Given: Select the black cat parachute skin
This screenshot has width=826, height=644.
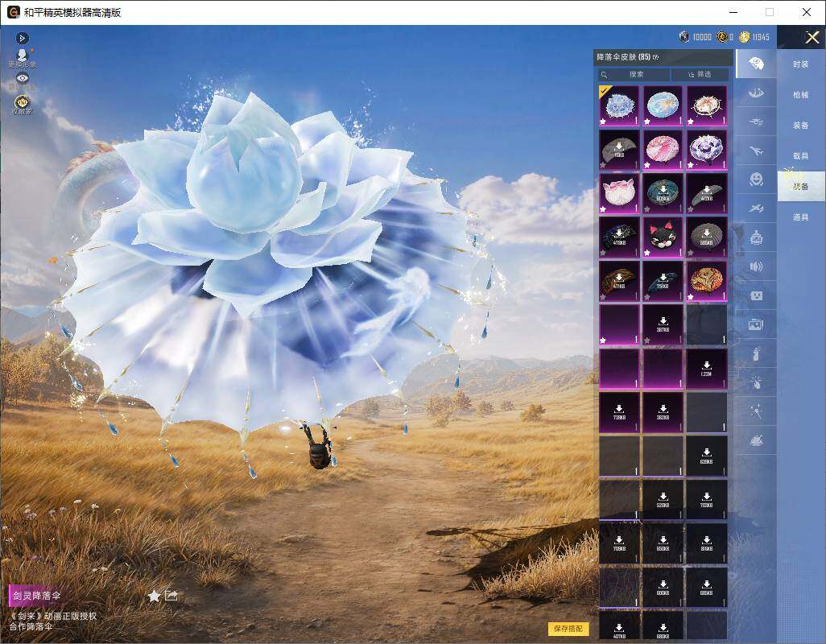Looking at the screenshot, I should tap(663, 237).
